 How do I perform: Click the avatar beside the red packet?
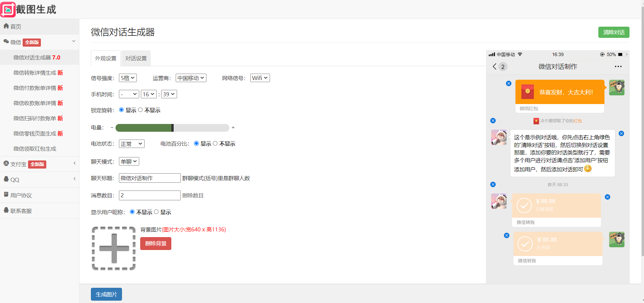coord(617,88)
